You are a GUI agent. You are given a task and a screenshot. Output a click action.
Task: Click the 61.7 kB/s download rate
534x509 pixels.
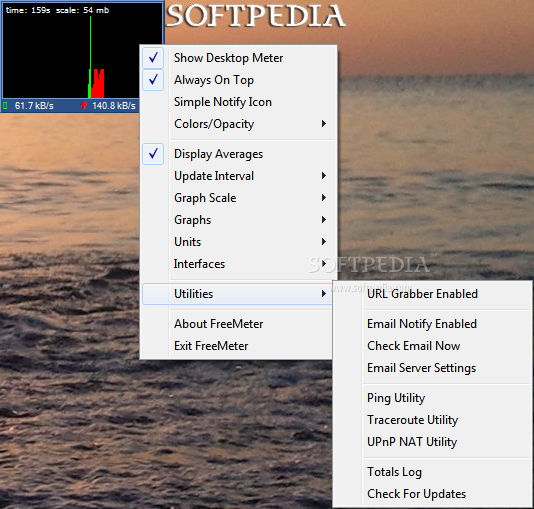coord(34,106)
